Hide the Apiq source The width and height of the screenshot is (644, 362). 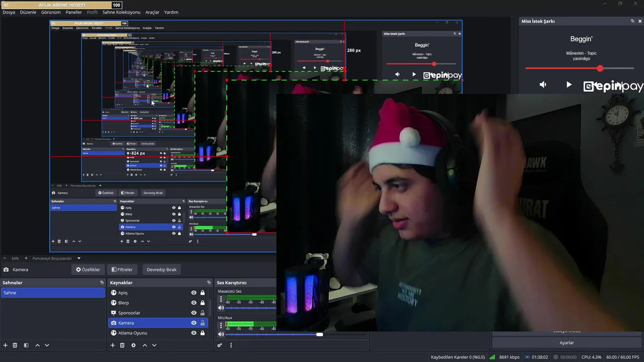(x=194, y=293)
